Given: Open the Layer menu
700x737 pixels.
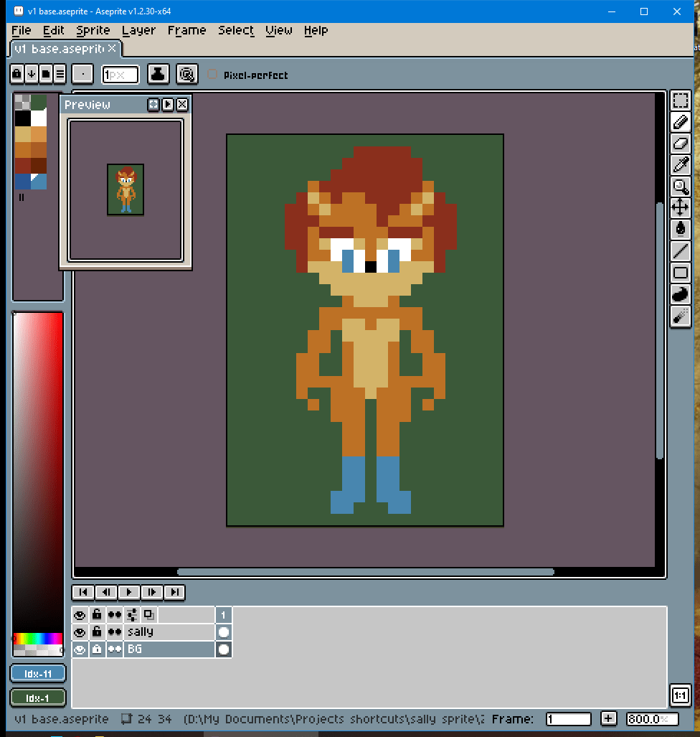Looking at the screenshot, I should click(x=138, y=30).
